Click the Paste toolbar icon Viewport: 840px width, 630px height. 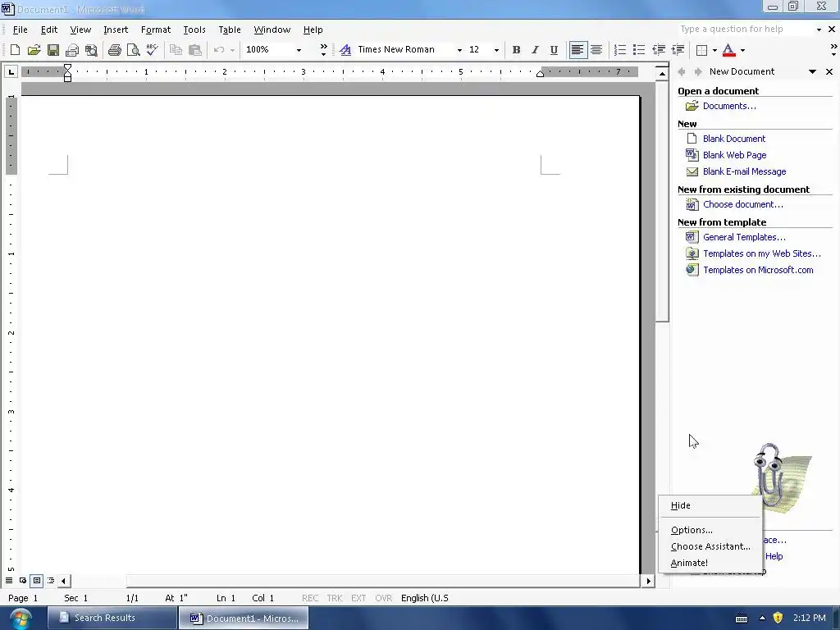point(195,50)
